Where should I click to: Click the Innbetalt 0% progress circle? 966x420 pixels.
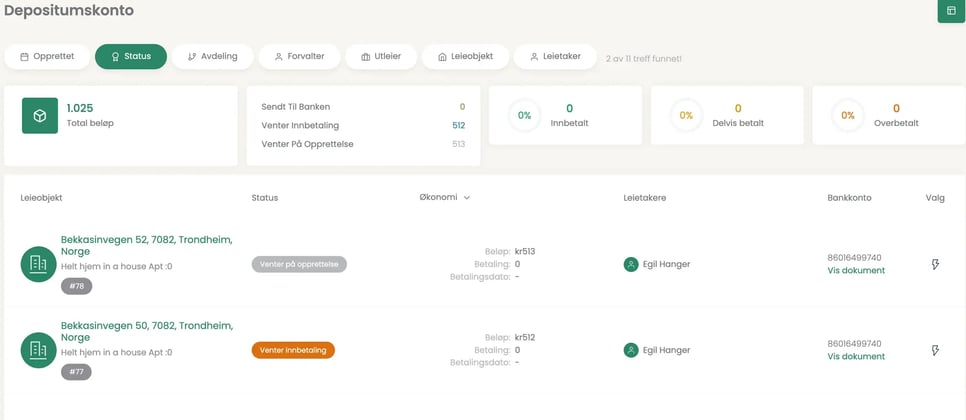(524, 116)
